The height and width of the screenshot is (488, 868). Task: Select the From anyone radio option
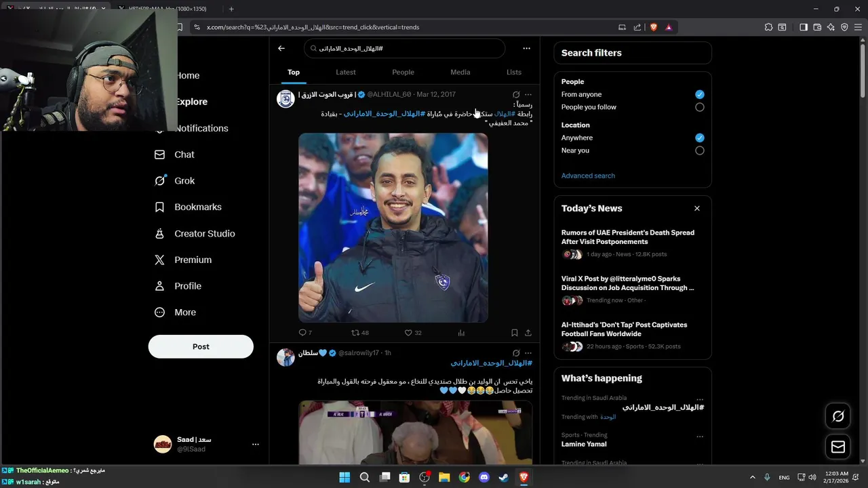click(x=700, y=94)
